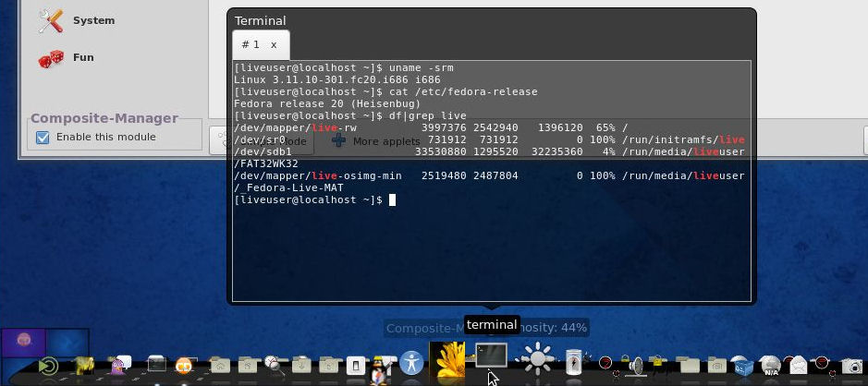Click the orange round face icon
Image resolution: width=868 pixels, height=386 pixels.
[x=184, y=366]
